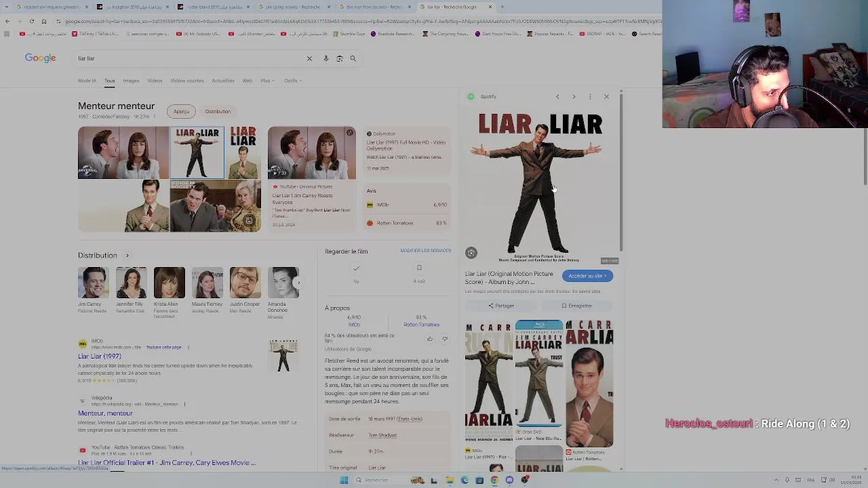This screenshot has height=488, width=868.
Task: Click Partager button in preview panel
Action: point(501,306)
